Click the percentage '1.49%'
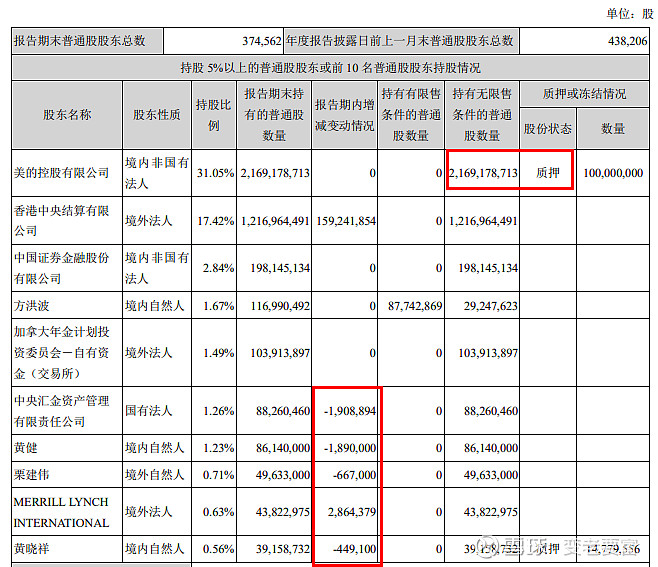This screenshot has height=567, width=658. pyautogui.click(x=218, y=353)
